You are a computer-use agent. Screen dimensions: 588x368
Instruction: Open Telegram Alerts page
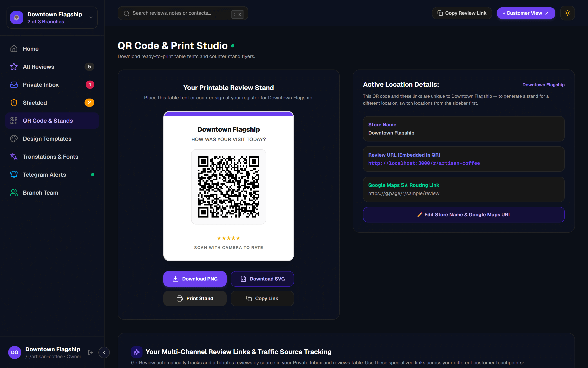pos(52,175)
